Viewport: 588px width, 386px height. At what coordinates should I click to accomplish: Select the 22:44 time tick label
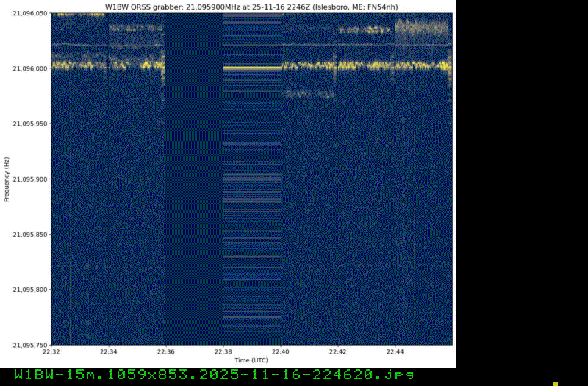point(395,351)
